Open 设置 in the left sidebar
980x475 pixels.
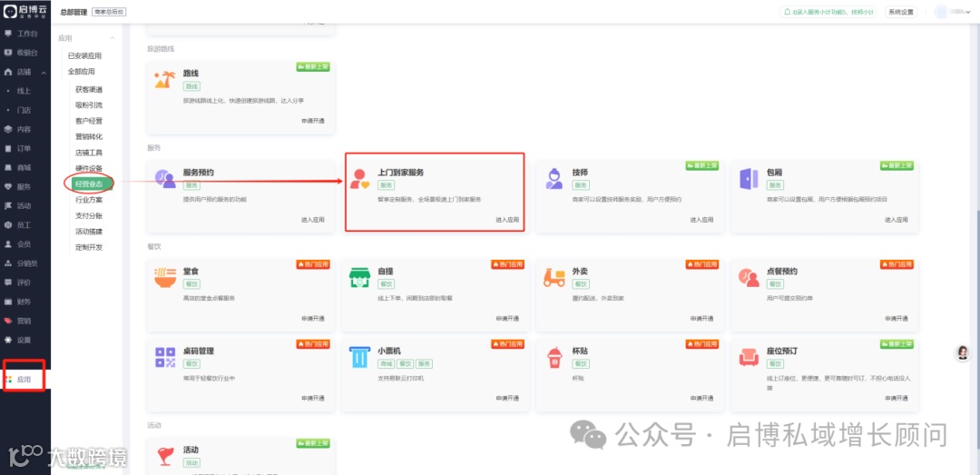click(25, 340)
